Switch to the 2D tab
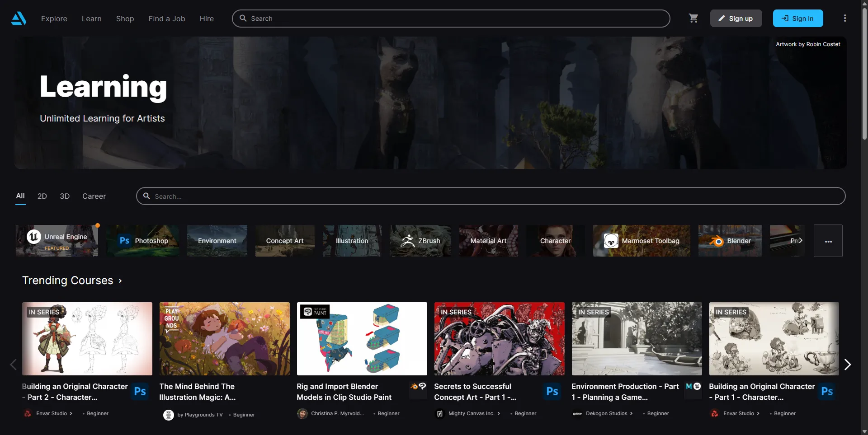868x435 pixels. point(42,196)
